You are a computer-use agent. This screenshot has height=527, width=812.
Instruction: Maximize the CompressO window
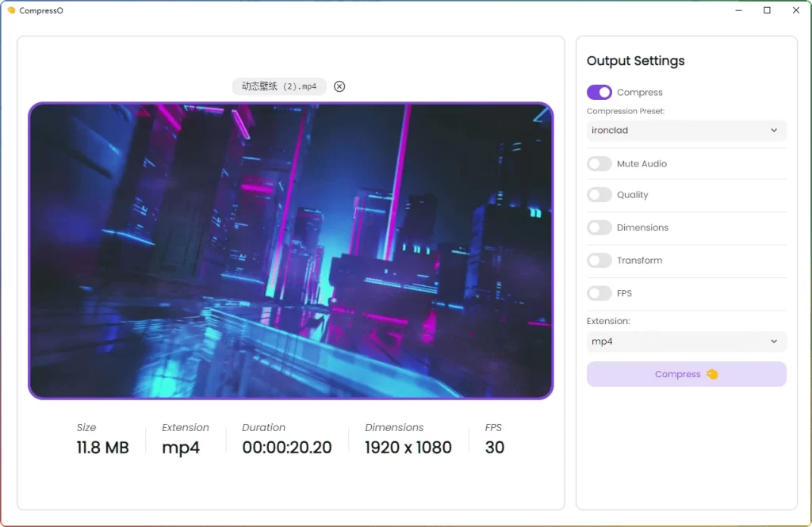coord(767,10)
